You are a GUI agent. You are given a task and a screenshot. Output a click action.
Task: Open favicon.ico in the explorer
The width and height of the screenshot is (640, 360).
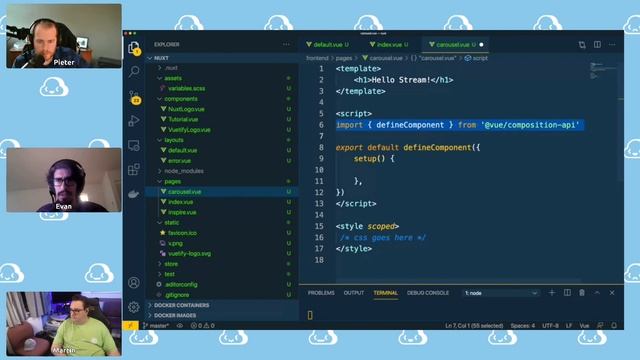click(x=182, y=233)
